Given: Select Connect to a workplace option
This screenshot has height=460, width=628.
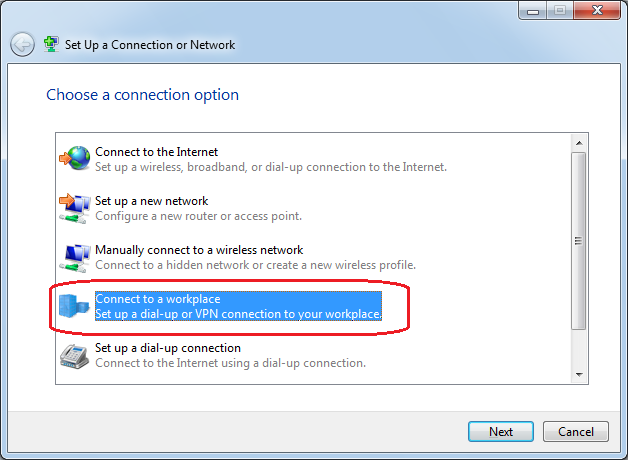Looking at the screenshot, I should coord(158,299).
